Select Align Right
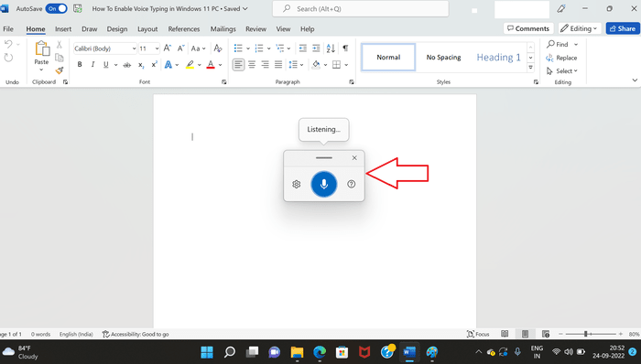 point(266,64)
